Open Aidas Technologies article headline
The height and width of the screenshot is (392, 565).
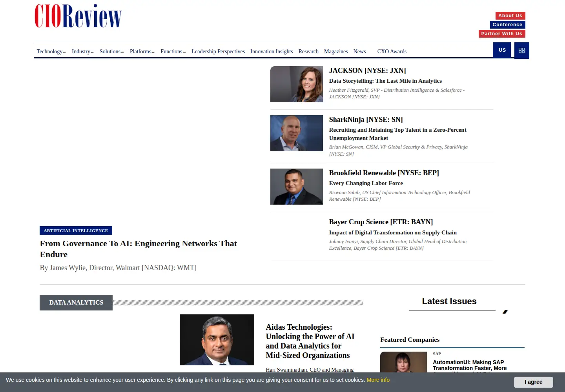[x=310, y=341]
